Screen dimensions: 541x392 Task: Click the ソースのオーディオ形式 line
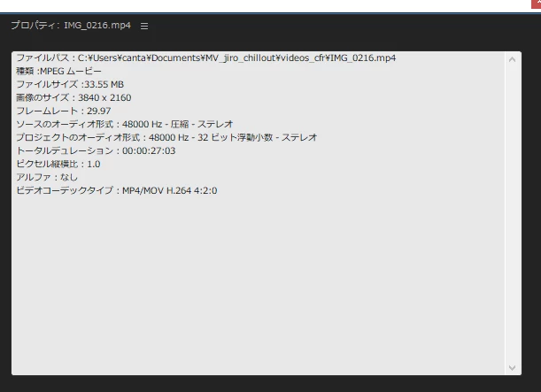pos(125,124)
